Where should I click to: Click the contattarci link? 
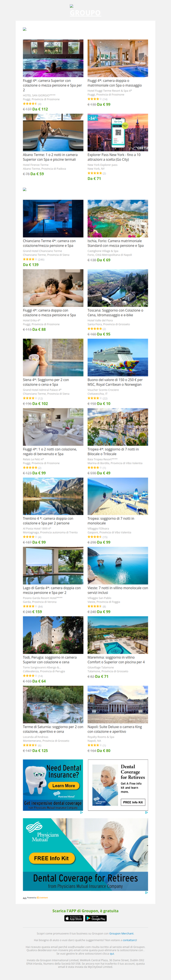click(x=130, y=940)
